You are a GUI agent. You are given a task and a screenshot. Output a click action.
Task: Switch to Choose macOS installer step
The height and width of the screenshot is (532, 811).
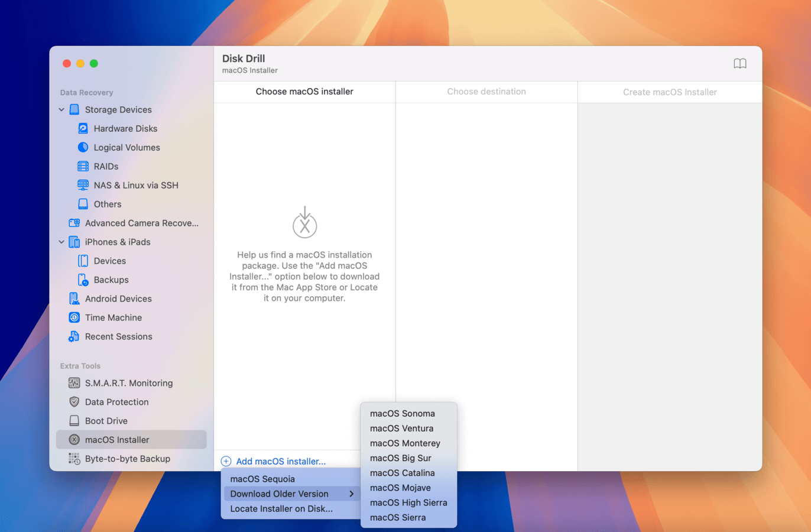[x=304, y=92]
